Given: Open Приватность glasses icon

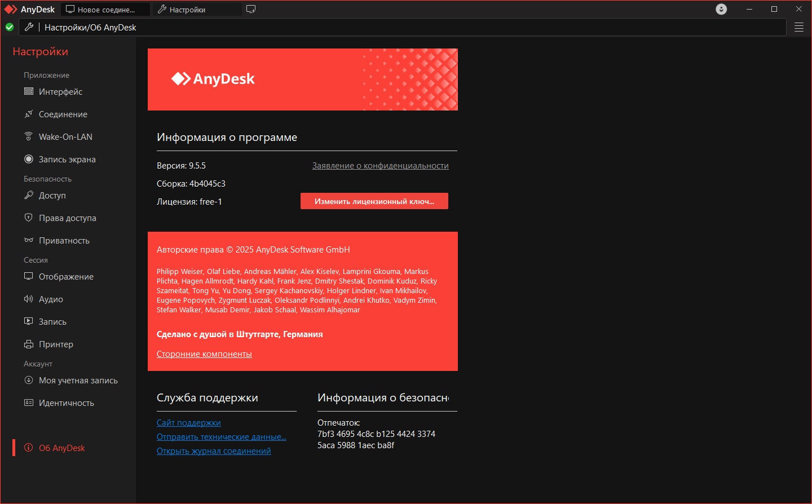Looking at the screenshot, I should point(29,240).
